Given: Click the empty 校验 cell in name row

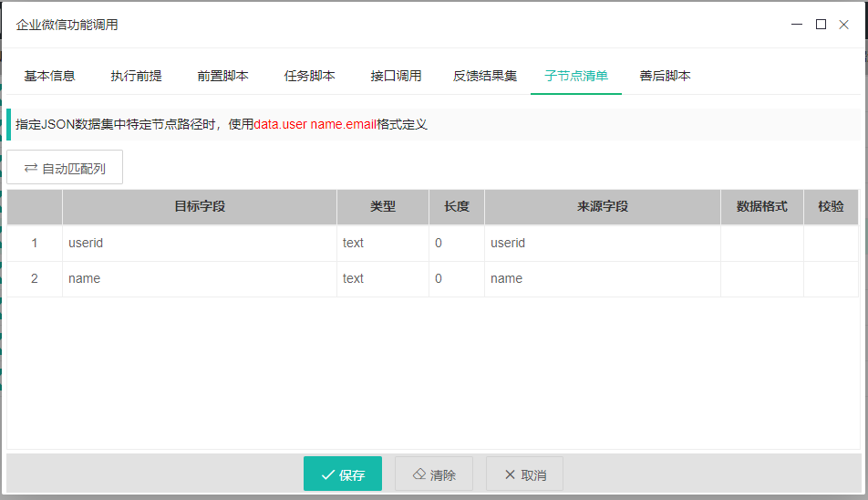Looking at the screenshot, I should pyautogui.click(x=831, y=278).
